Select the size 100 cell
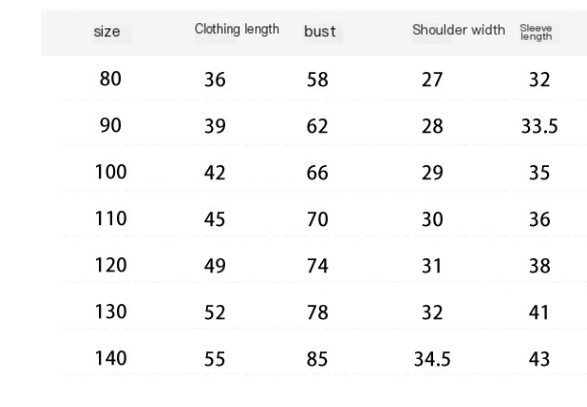 tap(111, 172)
